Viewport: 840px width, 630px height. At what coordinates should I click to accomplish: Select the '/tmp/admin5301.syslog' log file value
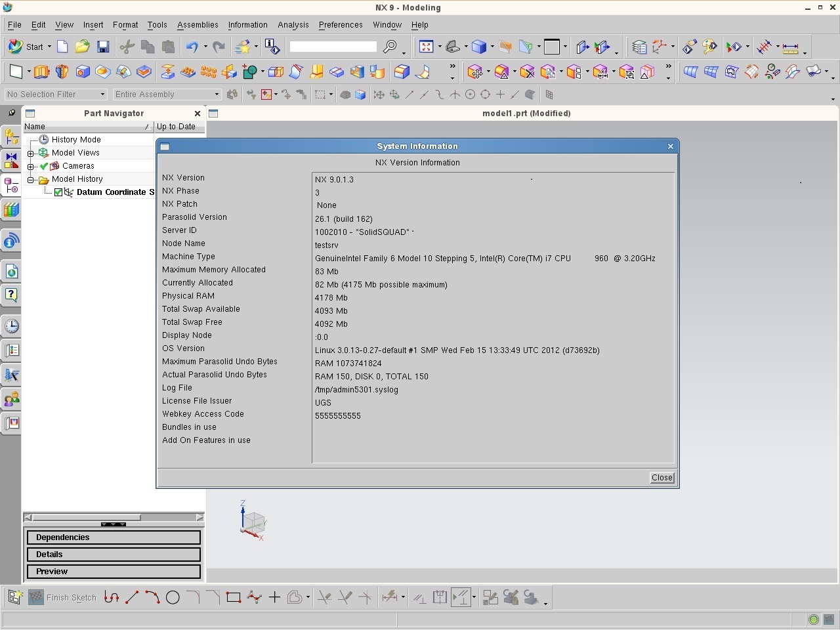(x=356, y=389)
